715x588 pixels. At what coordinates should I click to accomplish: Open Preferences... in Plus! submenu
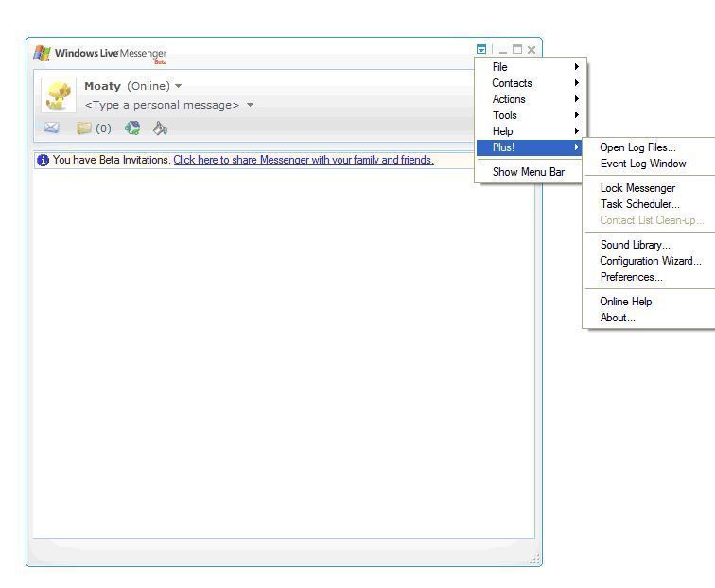(x=631, y=277)
